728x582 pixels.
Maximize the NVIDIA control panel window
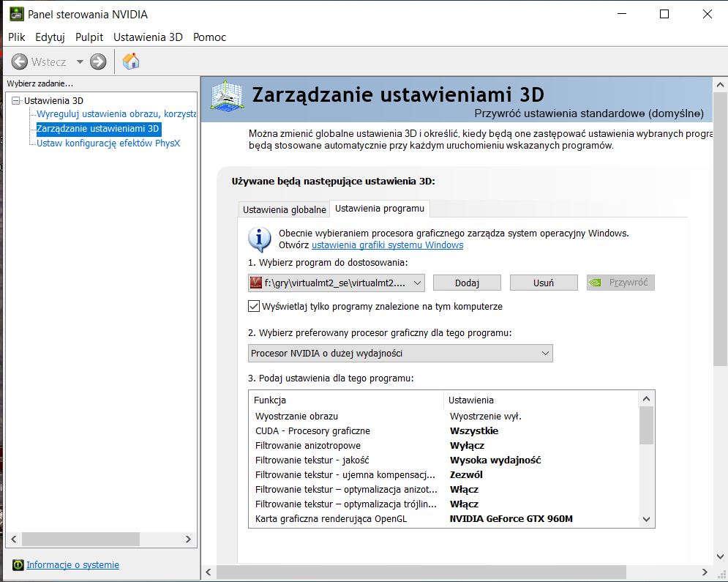coord(664,14)
